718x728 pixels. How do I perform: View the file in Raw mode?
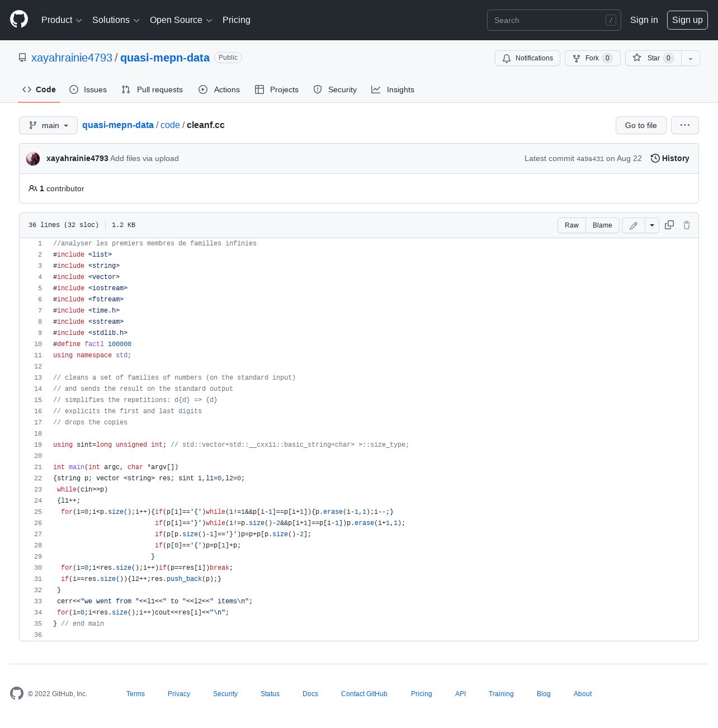pyautogui.click(x=571, y=225)
